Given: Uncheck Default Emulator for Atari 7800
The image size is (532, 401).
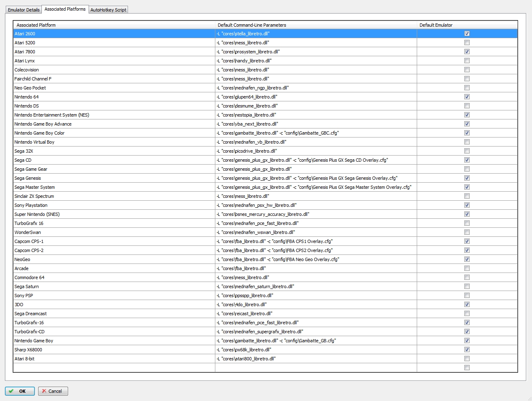Looking at the screenshot, I should 467,52.
